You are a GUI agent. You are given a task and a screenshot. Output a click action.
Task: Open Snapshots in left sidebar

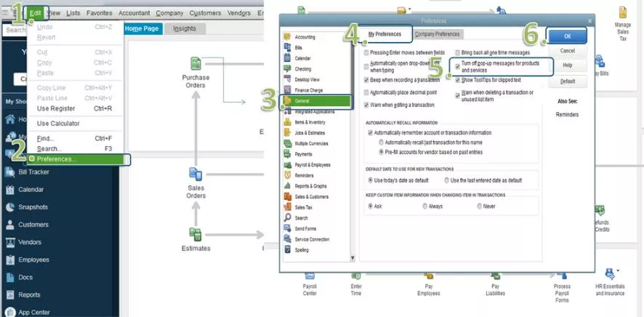[33, 207]
